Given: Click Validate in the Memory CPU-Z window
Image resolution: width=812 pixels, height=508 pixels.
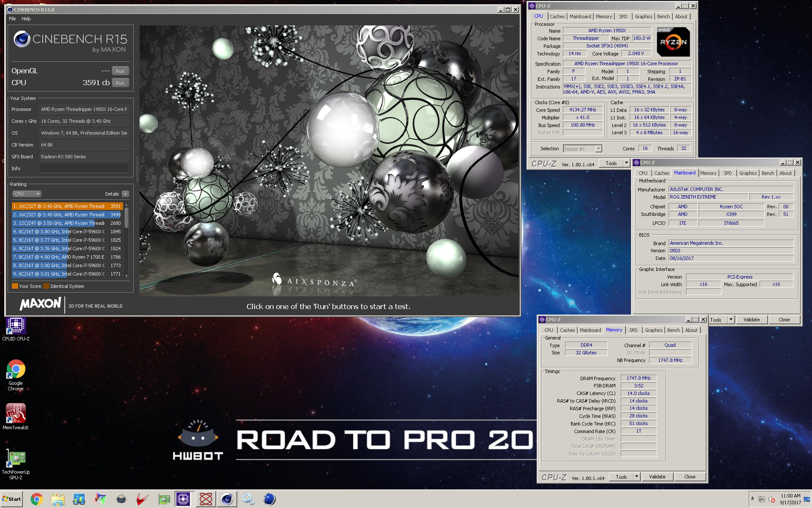Looking at the screenshot, I should 657,477.
